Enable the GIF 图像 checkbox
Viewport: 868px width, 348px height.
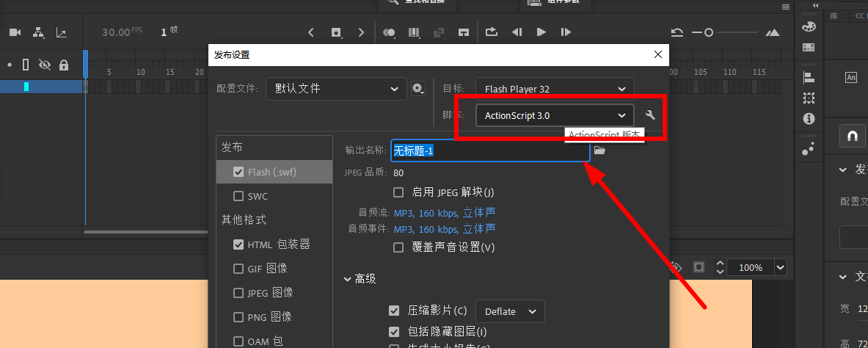coord(238,269)
